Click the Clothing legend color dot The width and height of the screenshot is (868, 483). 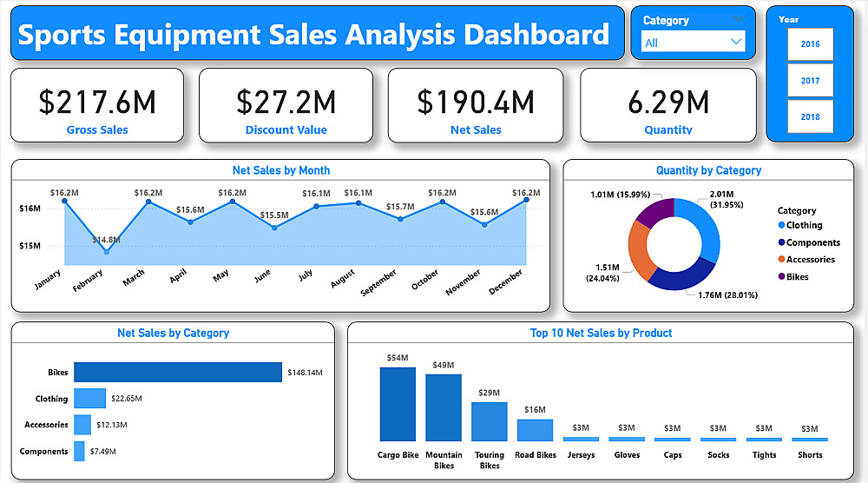click(x=782, y=225)
